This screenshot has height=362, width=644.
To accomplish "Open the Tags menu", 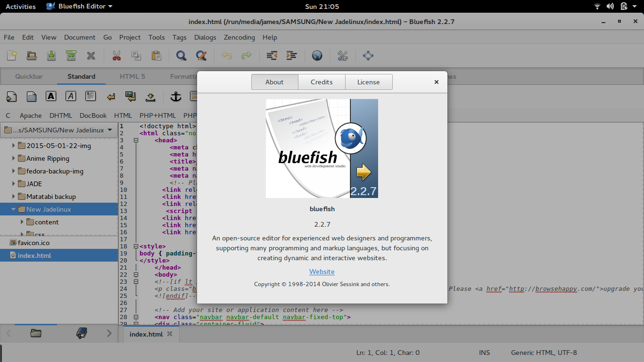I will 179,37.
